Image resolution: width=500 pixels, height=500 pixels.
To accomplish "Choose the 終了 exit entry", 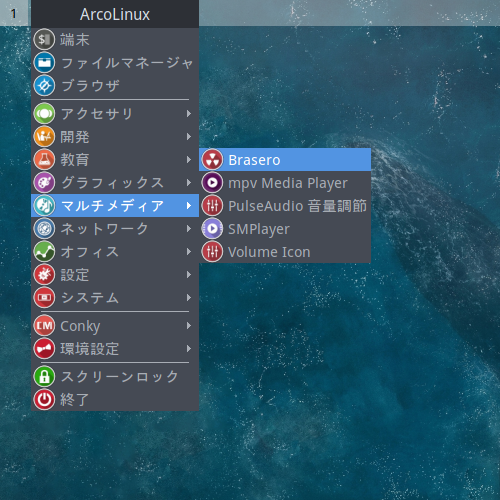I will [x=115, y=399].
